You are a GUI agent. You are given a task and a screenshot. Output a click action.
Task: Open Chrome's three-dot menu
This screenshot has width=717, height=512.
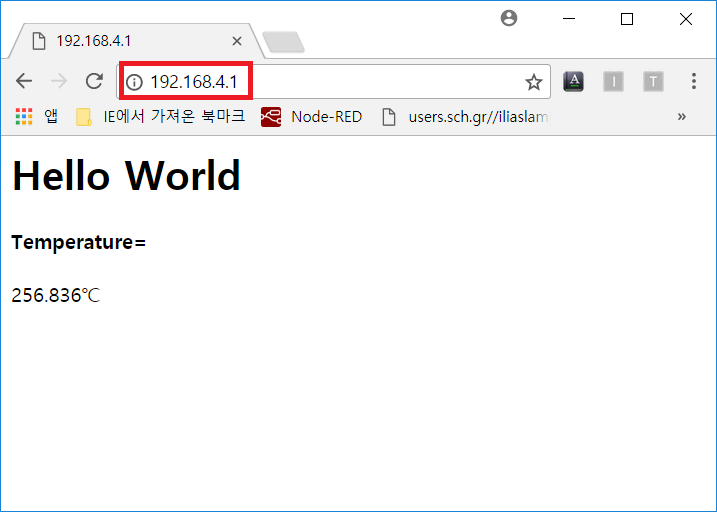[x=694, y=81]
